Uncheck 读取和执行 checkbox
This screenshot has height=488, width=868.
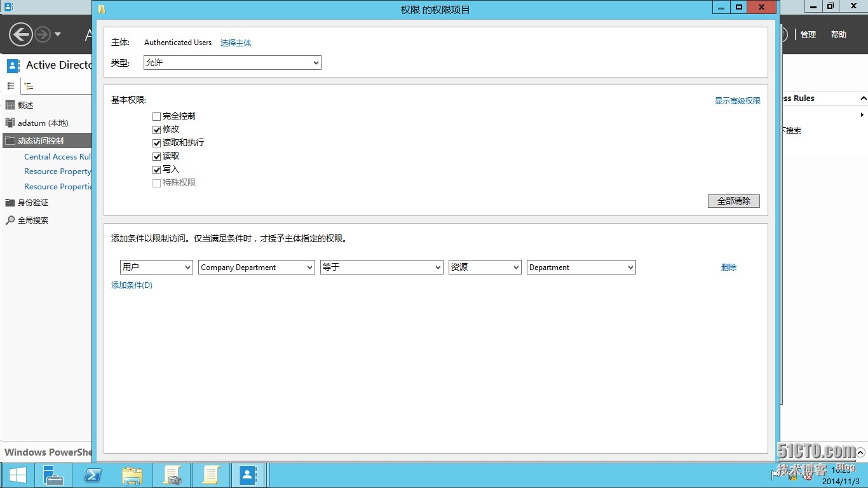[x=156, y=143]
